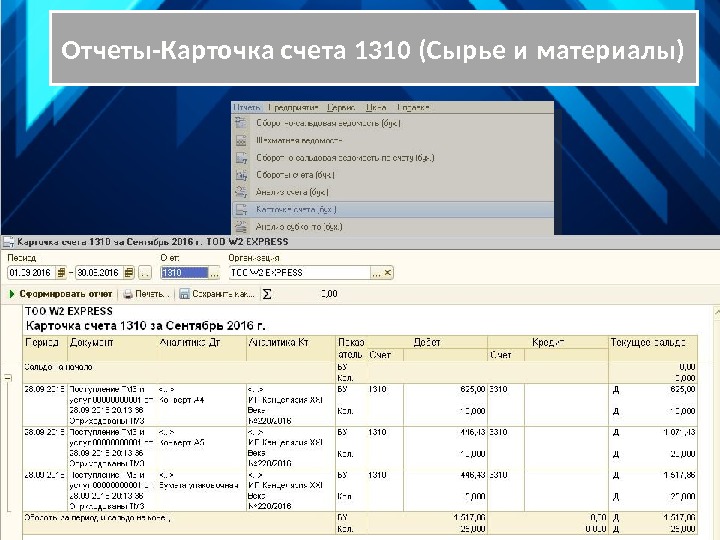Viewport: 720px width, 540px height.
Task: Open calendar for period end date
Action: pos(129,273)
